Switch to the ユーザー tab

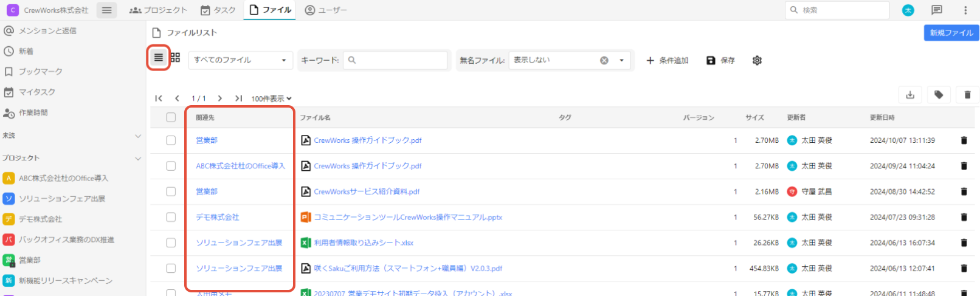(326, 10)
